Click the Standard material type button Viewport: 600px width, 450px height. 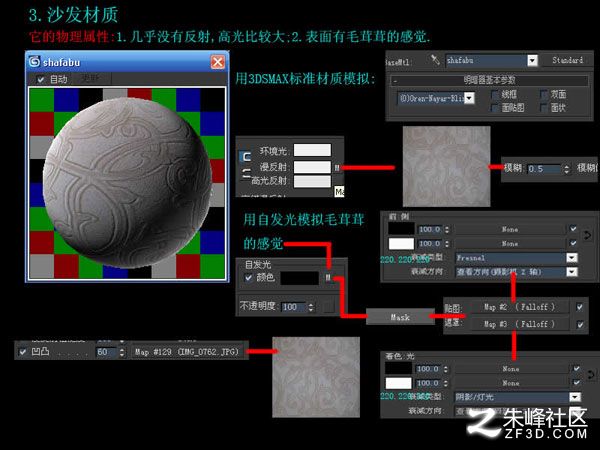pyautogui.click(x=567, y=60)
